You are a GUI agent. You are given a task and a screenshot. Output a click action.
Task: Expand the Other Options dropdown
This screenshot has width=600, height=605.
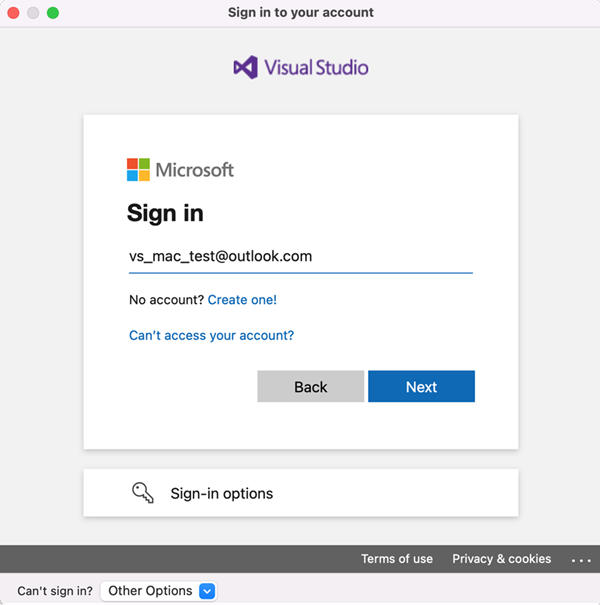coord(158,591)
